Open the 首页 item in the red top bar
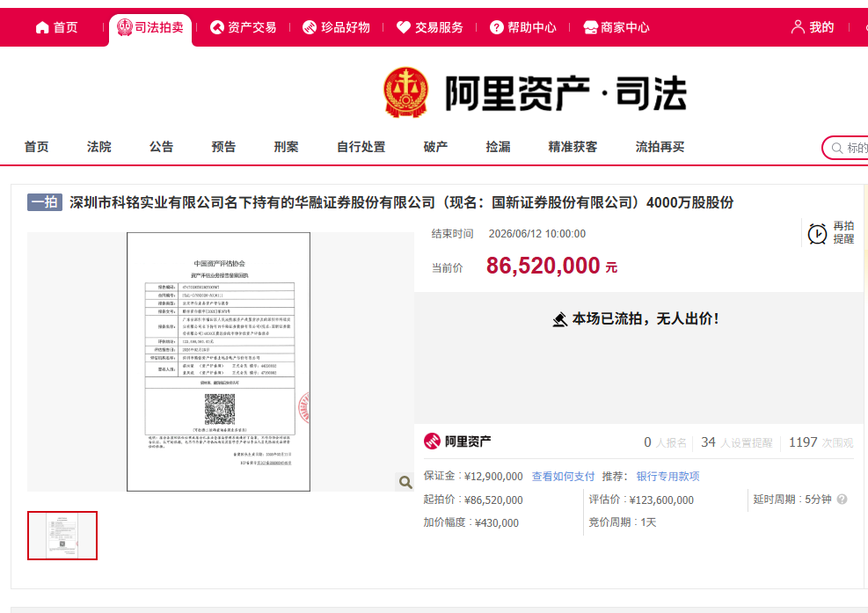This screenshot has height=613, width=868. pyautogui.click(x=56, y=27)
